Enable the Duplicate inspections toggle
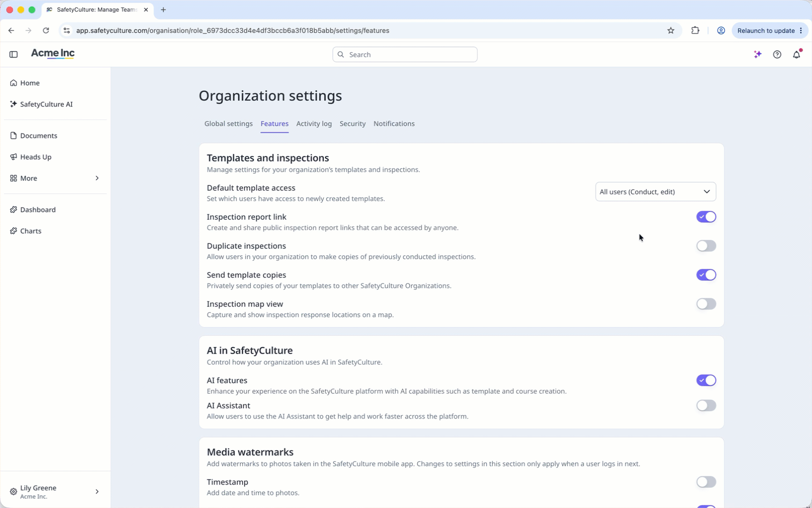 (706, 246)
